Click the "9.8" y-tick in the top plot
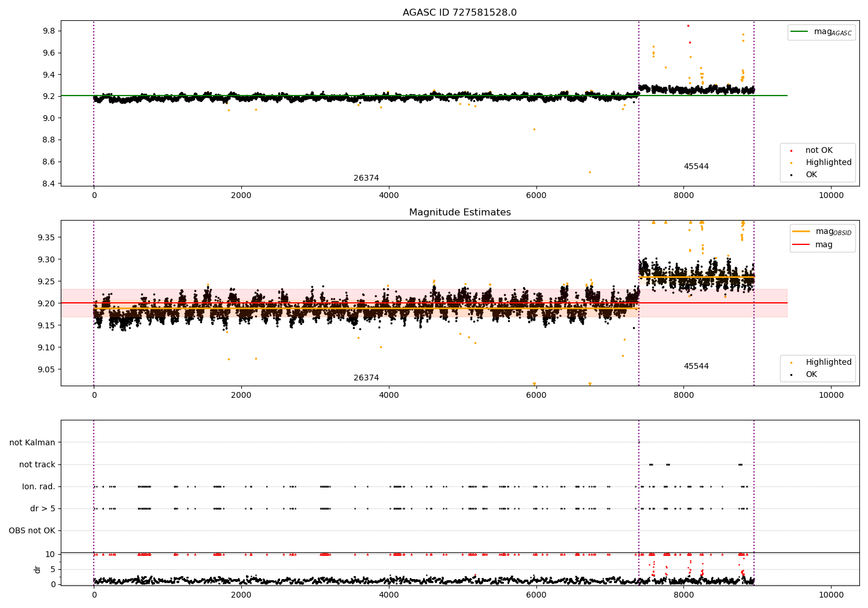This screenshot has width=868, height=608. pos(49,31)
